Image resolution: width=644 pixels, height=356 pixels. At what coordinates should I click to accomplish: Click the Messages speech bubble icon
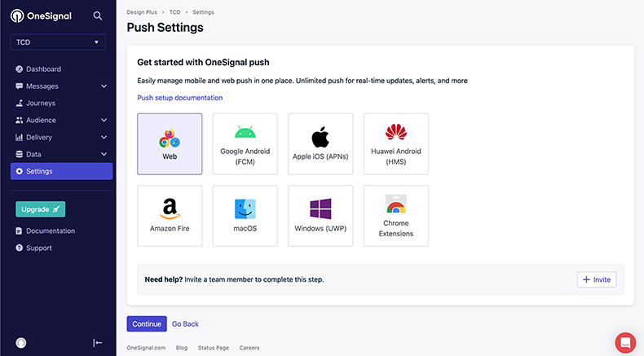click(19, 86)
